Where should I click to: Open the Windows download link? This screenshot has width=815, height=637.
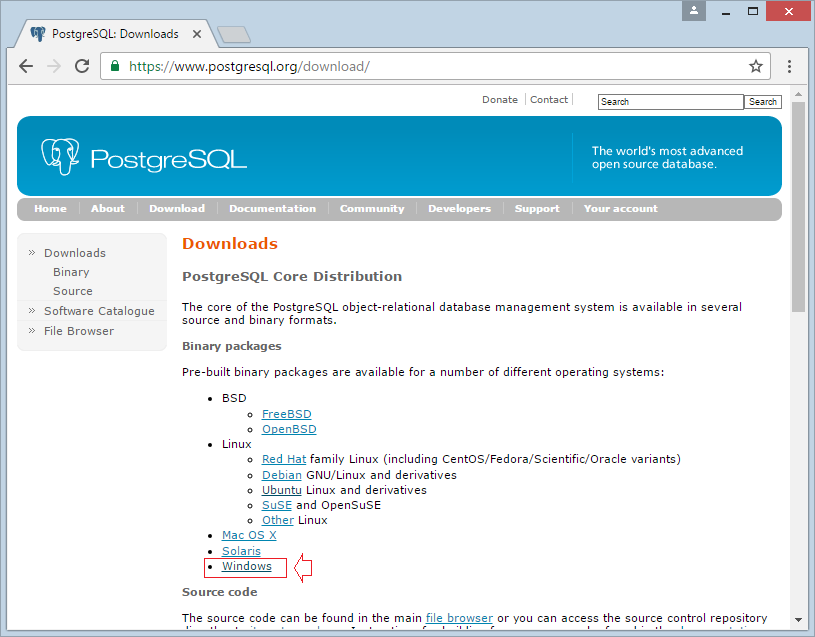point(246,566)
